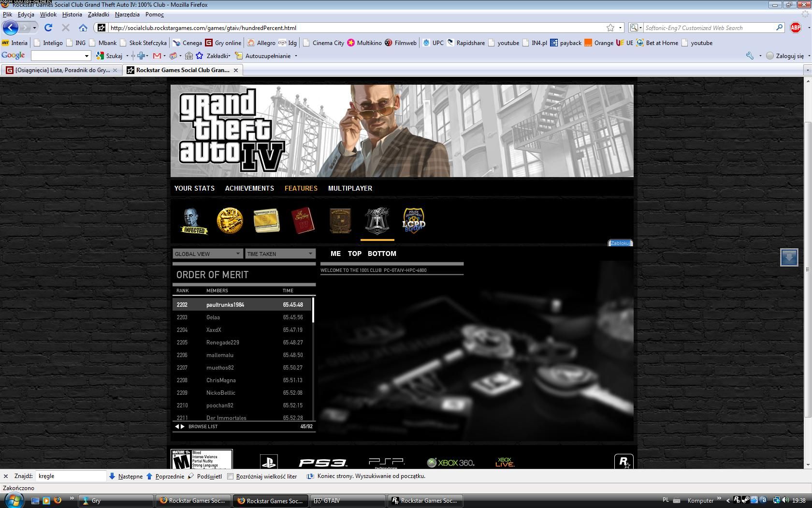The image size is (812, 508).
Task: Click the Zaloguj się Google button
Action: tap(785, 56)
